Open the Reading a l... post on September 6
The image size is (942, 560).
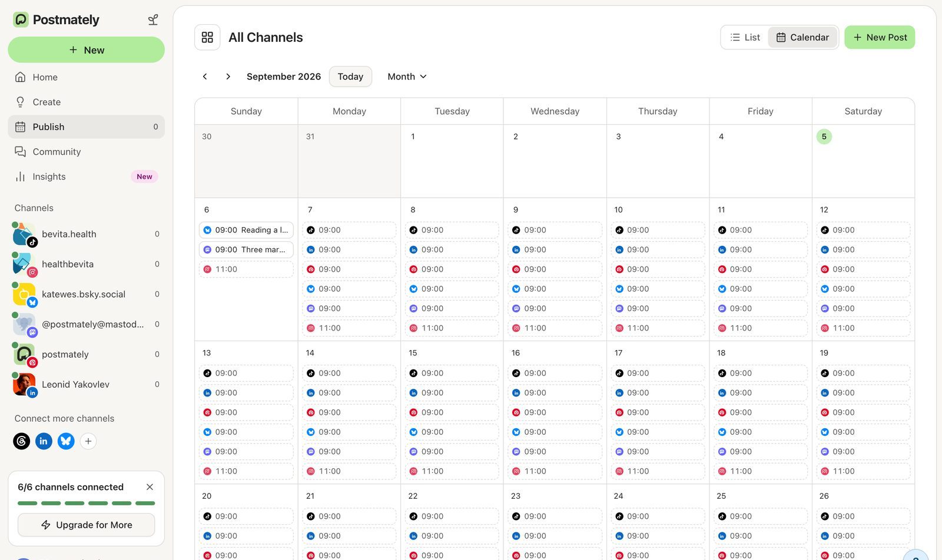coord(246,230)
